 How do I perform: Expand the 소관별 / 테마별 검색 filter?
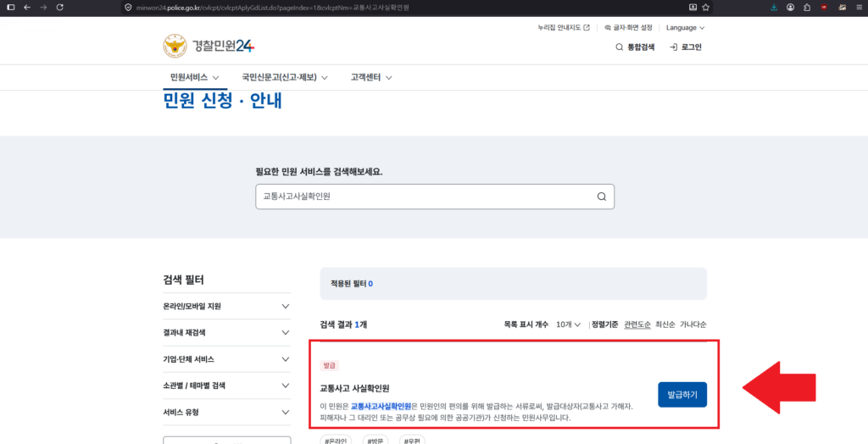tap(226, 386)
